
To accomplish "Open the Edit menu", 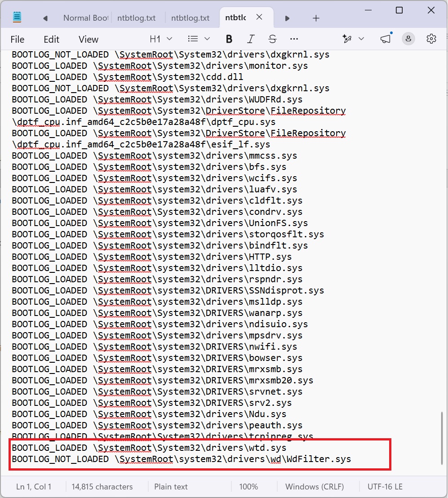I will [51, 40].
